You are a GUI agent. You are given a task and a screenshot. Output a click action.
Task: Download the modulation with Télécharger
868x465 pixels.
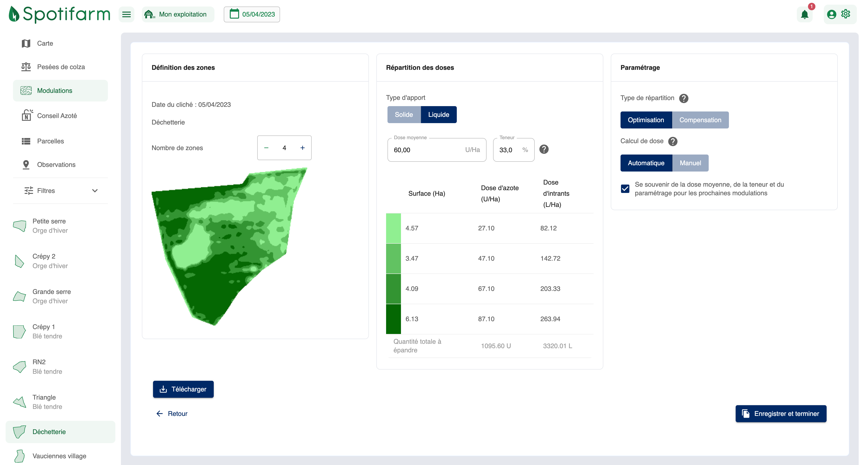pyautogui.click(x=183, y=389)
